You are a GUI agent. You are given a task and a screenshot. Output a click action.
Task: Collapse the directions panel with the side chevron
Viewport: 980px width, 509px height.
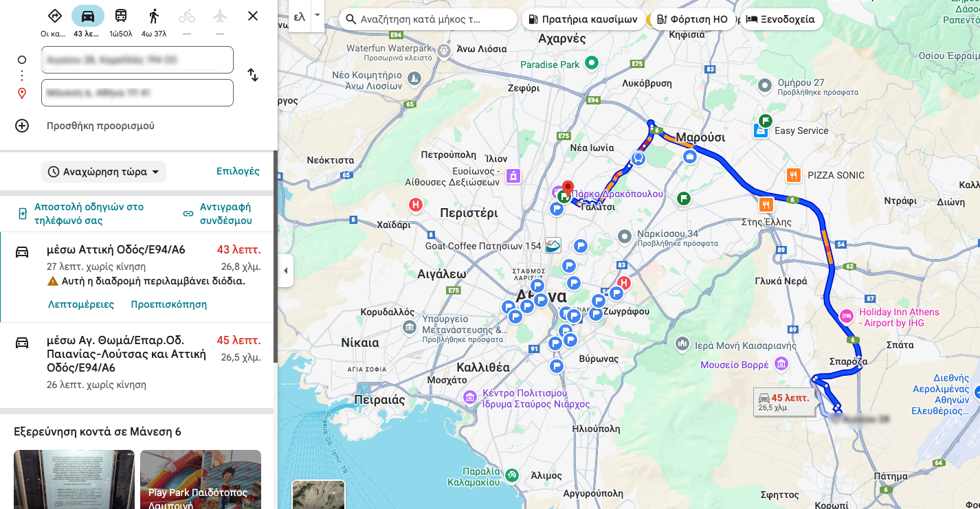click(286, 271)
